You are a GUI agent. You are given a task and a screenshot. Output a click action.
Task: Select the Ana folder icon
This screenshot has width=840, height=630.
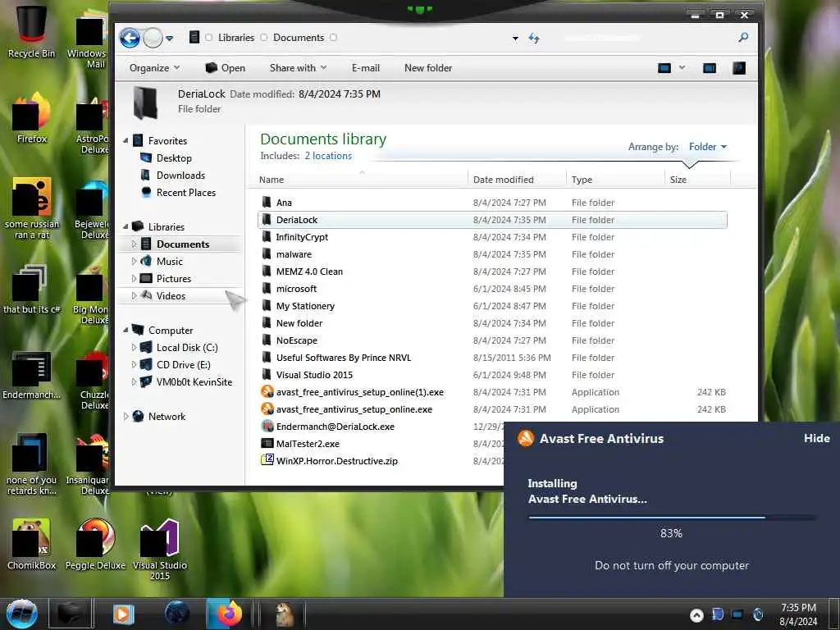(x=267, y=202)
